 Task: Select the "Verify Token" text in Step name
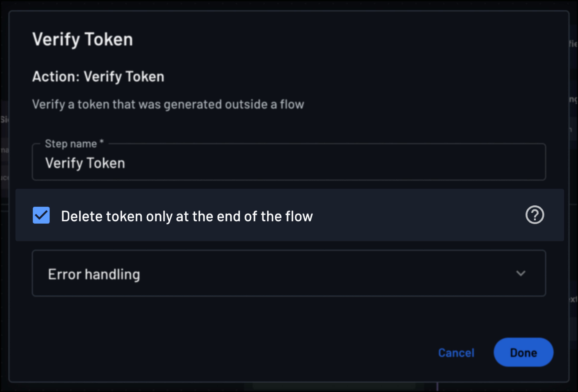tap(85, 163)
